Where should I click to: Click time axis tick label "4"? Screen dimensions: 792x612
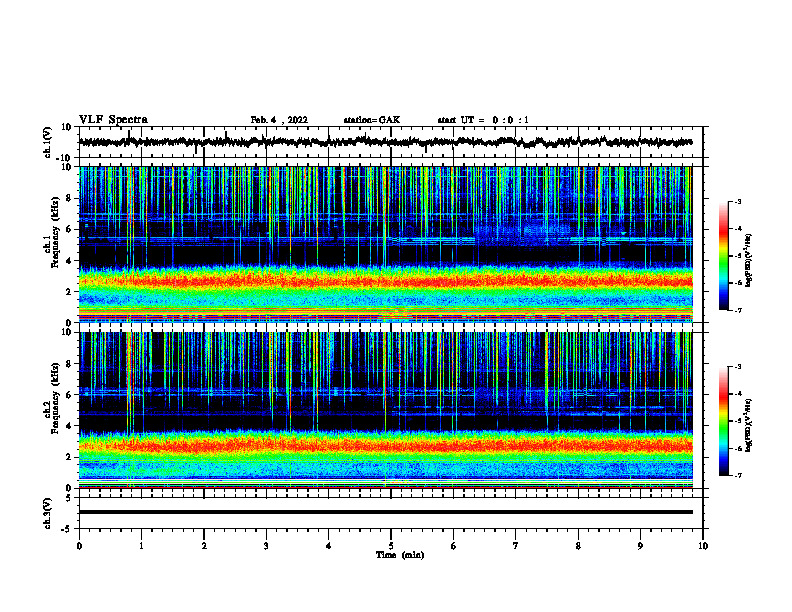(x=329, y=546)
